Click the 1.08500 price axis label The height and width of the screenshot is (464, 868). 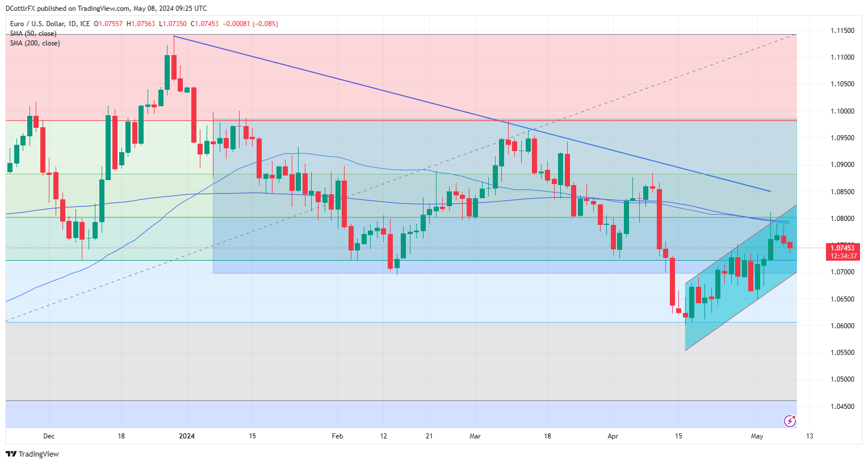(x=842, y=192)
